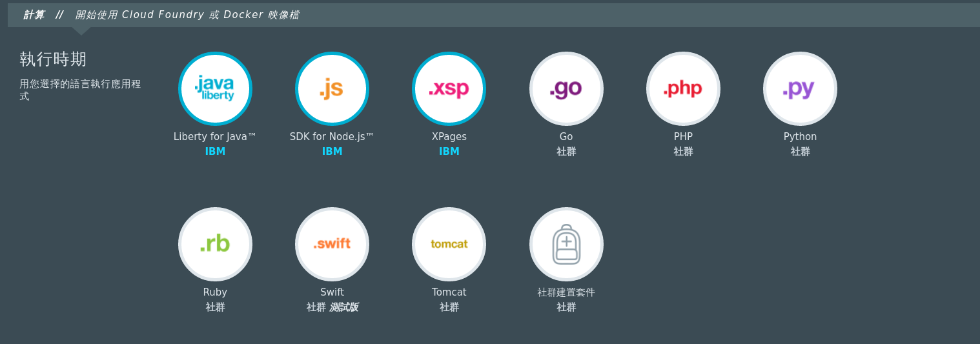Click the SDK for Node.js™ text label

click(x=332, y=137)
